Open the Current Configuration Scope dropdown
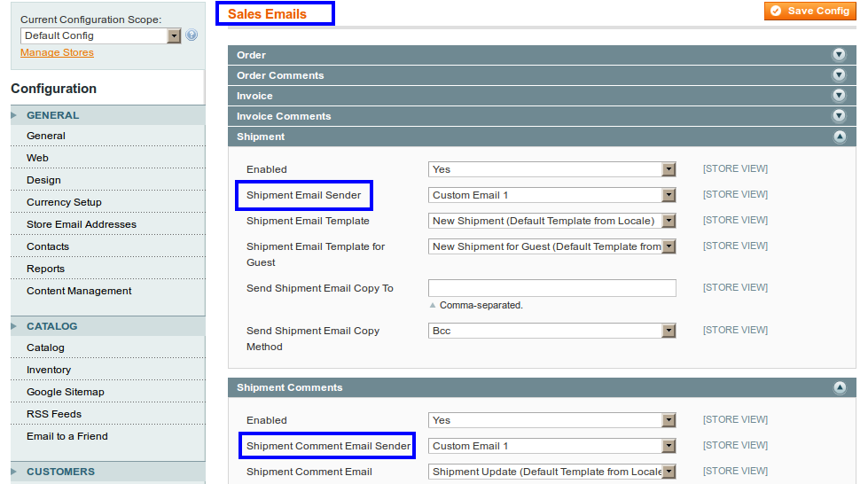Viewport: 868px width, 484px height. [101, 35]
